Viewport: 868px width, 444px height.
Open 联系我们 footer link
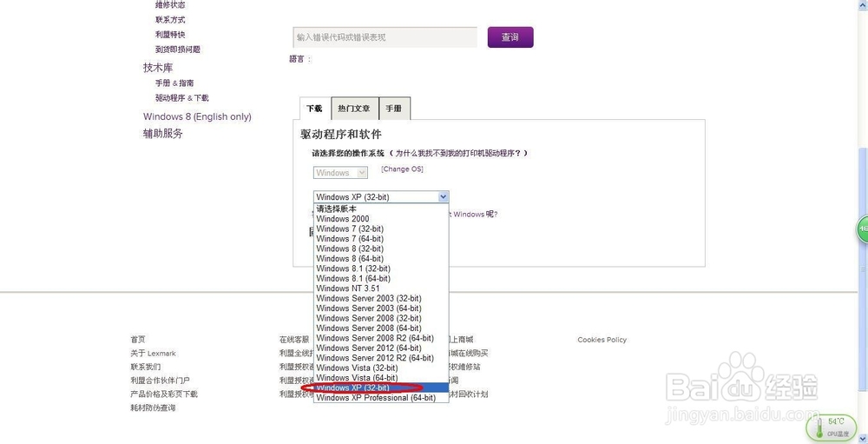(146, 367)
